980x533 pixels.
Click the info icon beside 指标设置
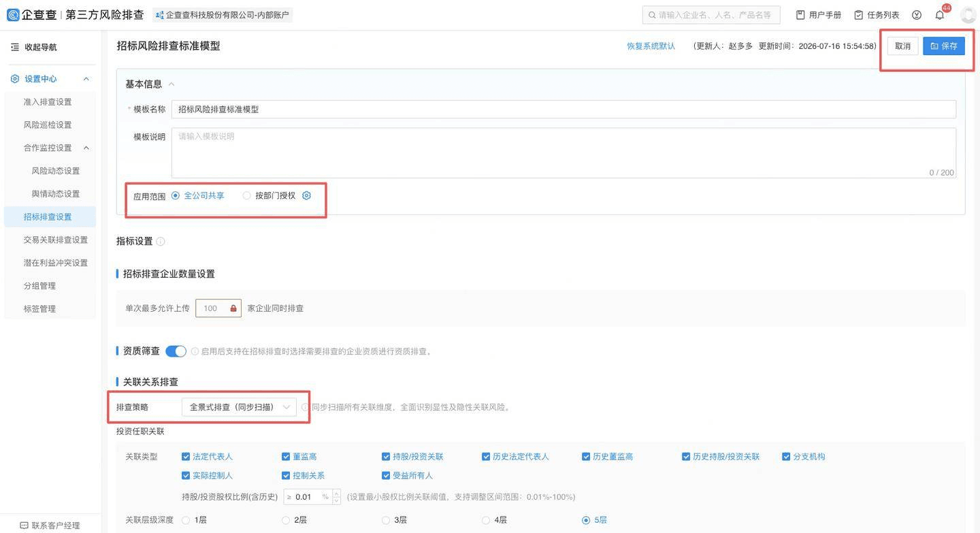pyautogui.click(x=161, y=242)
